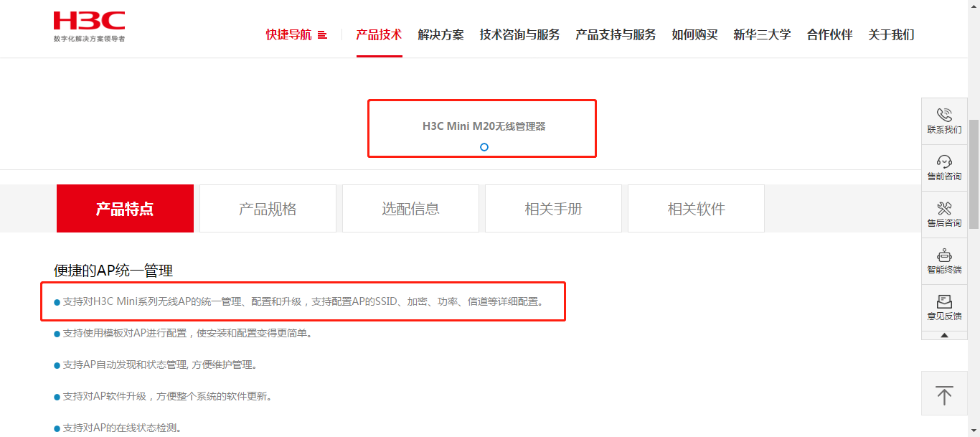Open the 技术咨询与服务 menu
Screen dimensions: 980x437
(519, 34)
